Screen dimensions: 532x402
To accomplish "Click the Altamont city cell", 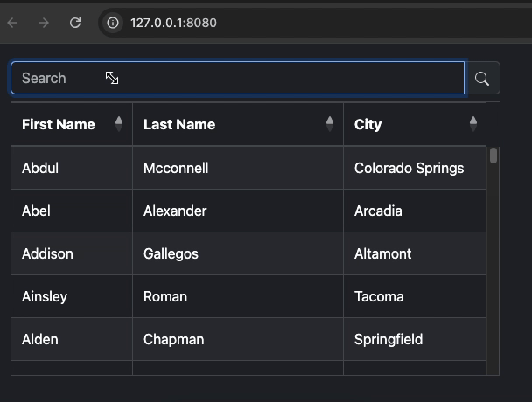I will (382, 253).
